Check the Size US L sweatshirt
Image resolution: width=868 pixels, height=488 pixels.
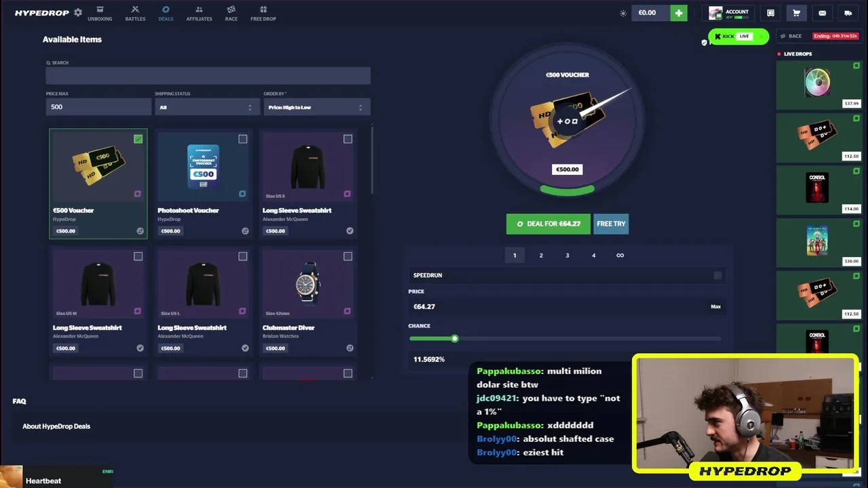[243, 256]
